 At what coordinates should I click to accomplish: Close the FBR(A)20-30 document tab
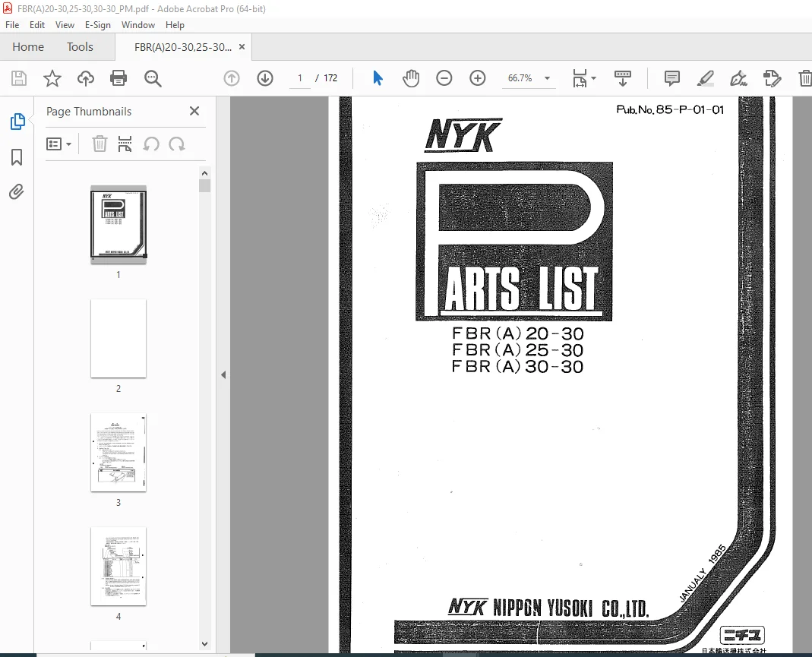pos(242,47)
